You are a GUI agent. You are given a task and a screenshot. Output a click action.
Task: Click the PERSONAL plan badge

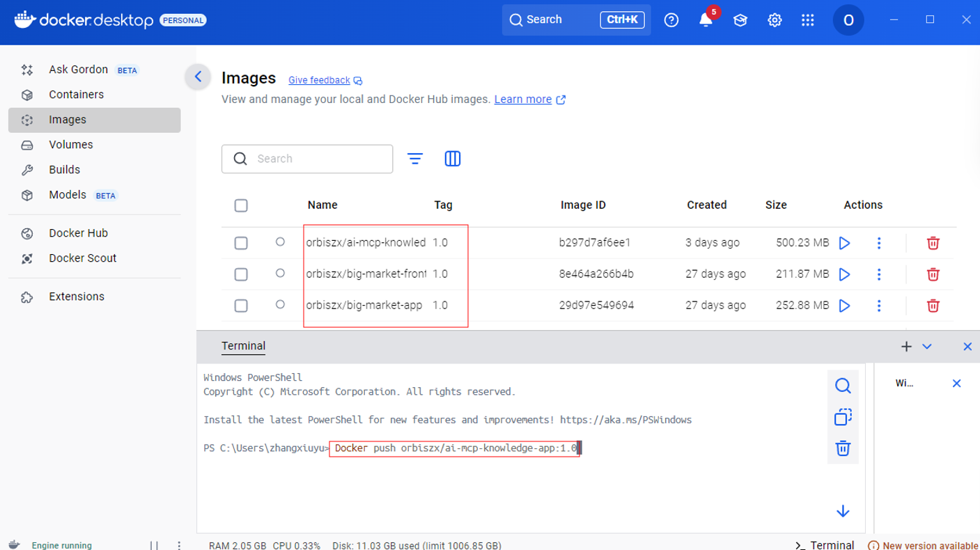click(x=183, y=21)
